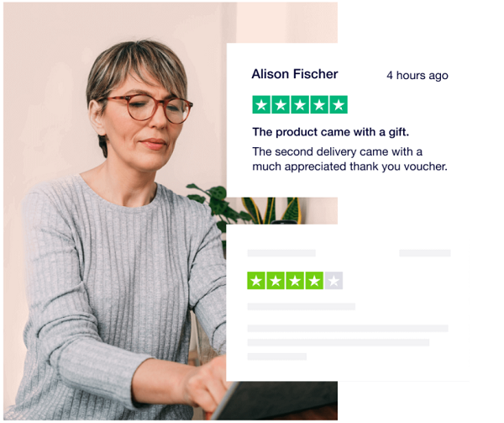
Task: Click the shortest placeholder line at card bottom
Action: tap(277, 357)
